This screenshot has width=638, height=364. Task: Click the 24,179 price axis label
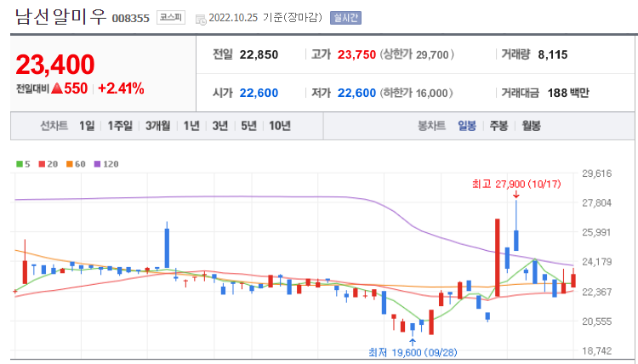[x=597, y=262]
